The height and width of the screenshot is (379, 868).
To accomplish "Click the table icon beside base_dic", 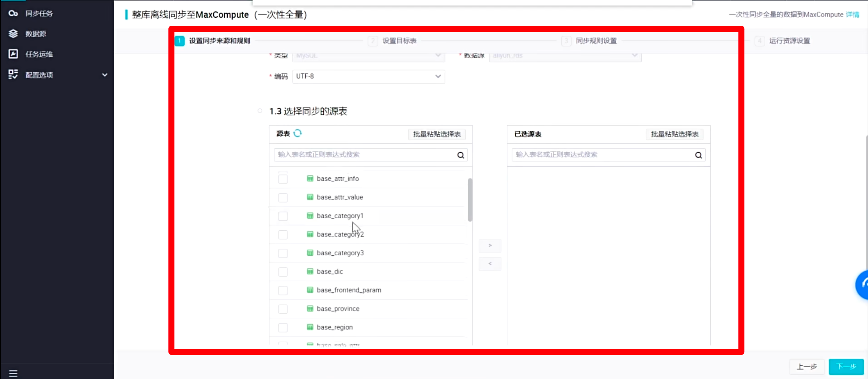I will [310, 272].
